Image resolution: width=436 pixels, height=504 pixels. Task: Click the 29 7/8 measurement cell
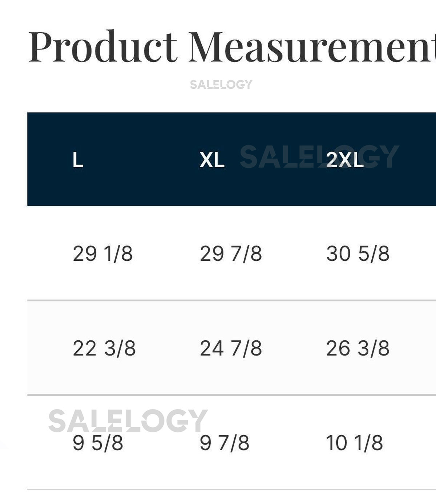231,253
